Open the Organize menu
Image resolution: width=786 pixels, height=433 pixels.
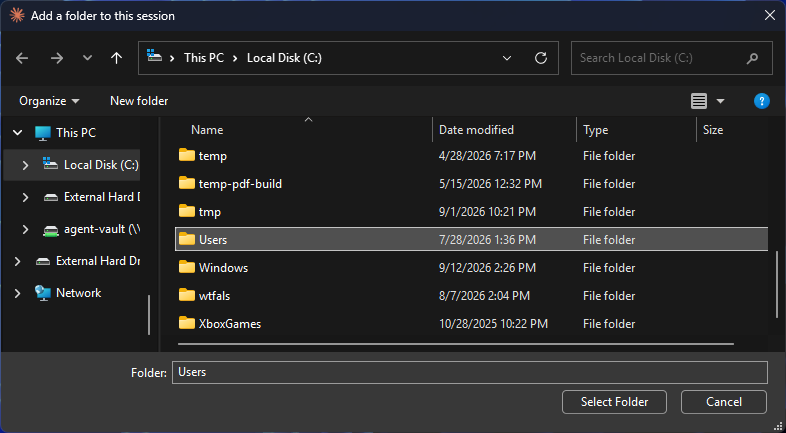coord(49,101)
